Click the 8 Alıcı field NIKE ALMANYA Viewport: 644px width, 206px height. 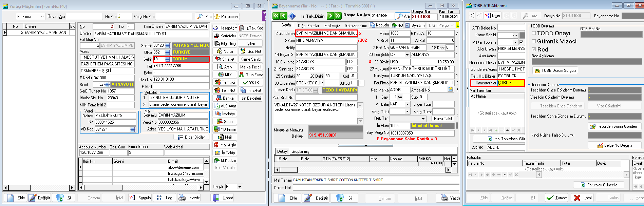pos(326,40)
